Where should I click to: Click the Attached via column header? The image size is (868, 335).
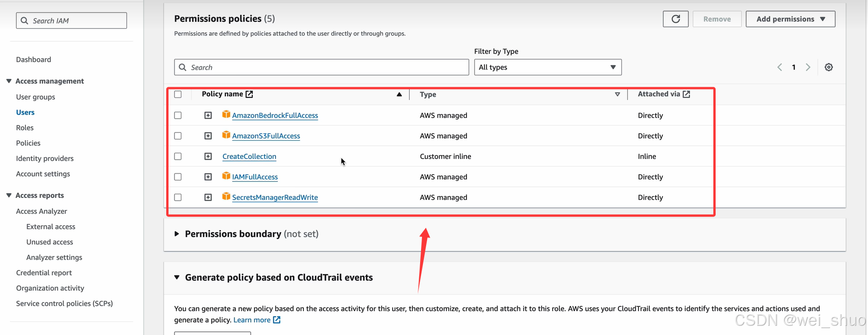point(659,94)
